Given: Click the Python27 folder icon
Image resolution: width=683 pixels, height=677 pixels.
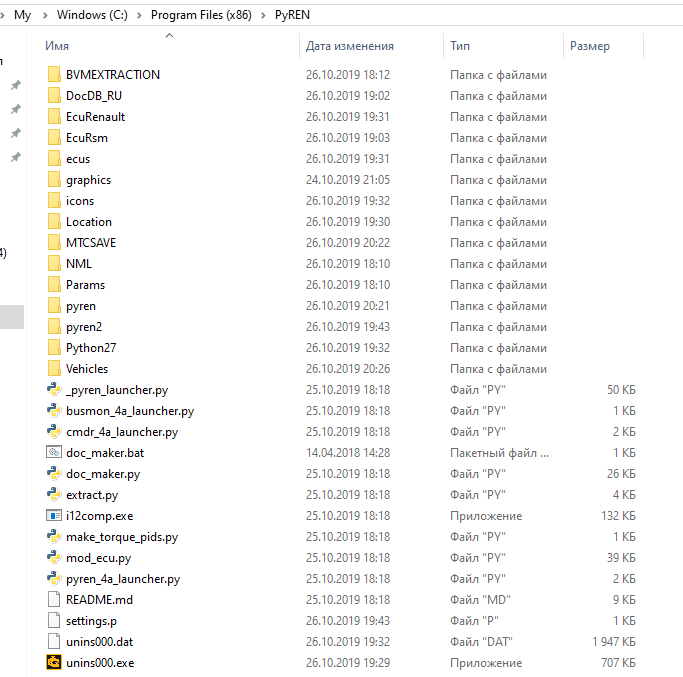Looking at the screenshot, I should click(x=54, y=348).
